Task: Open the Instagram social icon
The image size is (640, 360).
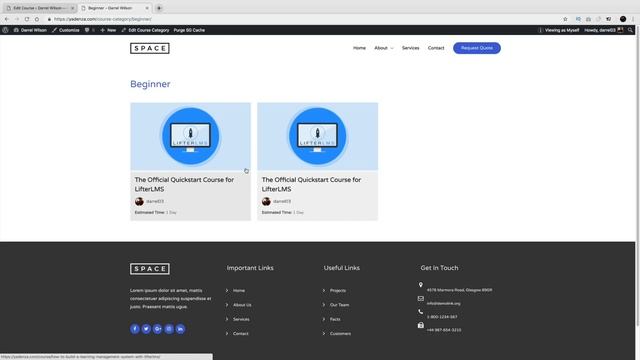Action: point(169,329)
